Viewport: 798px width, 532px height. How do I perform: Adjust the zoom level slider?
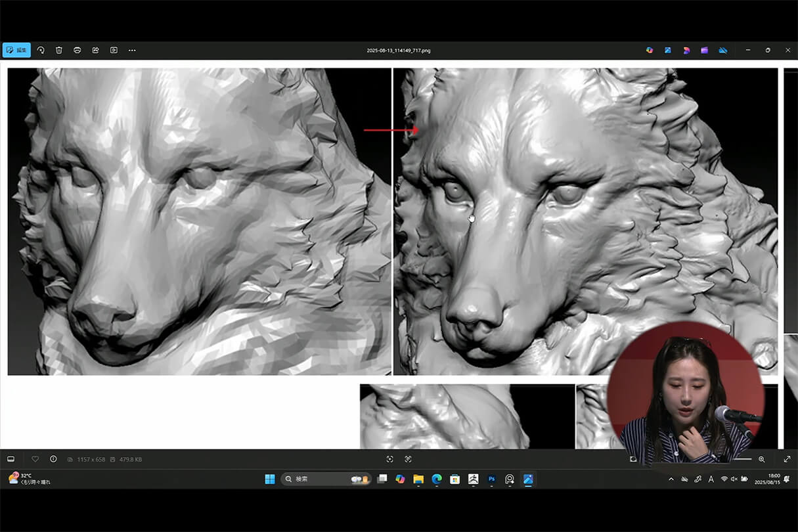(x=742, y=459)
